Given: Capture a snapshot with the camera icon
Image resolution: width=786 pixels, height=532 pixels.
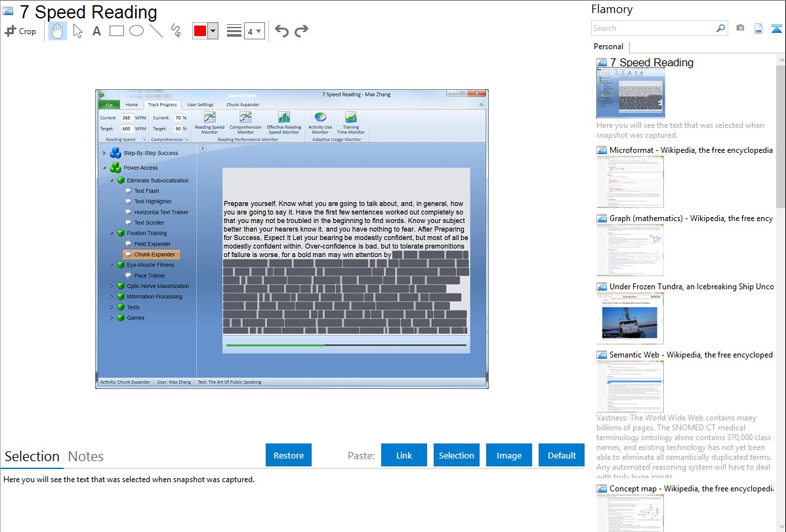Looking at the screenshot, I should click(x=740, y=28).
